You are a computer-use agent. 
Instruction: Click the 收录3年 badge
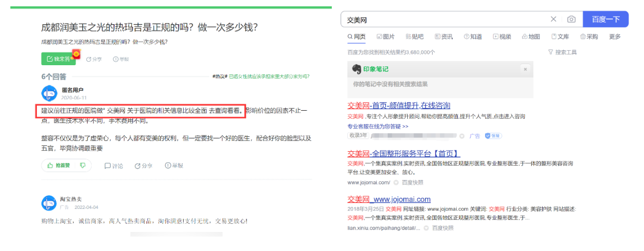(x=357, y=136)
